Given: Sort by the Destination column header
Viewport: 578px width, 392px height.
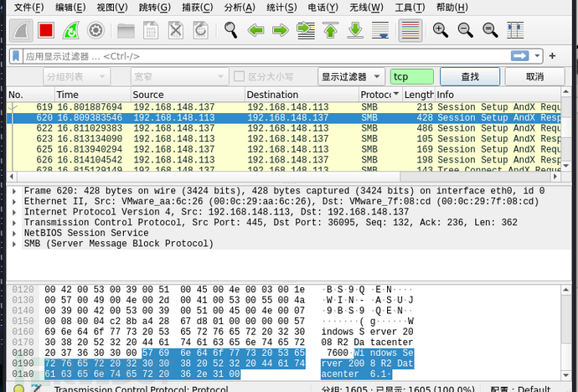Looking at the screenshot, I should pyautogui.click(x=302, y=95).
